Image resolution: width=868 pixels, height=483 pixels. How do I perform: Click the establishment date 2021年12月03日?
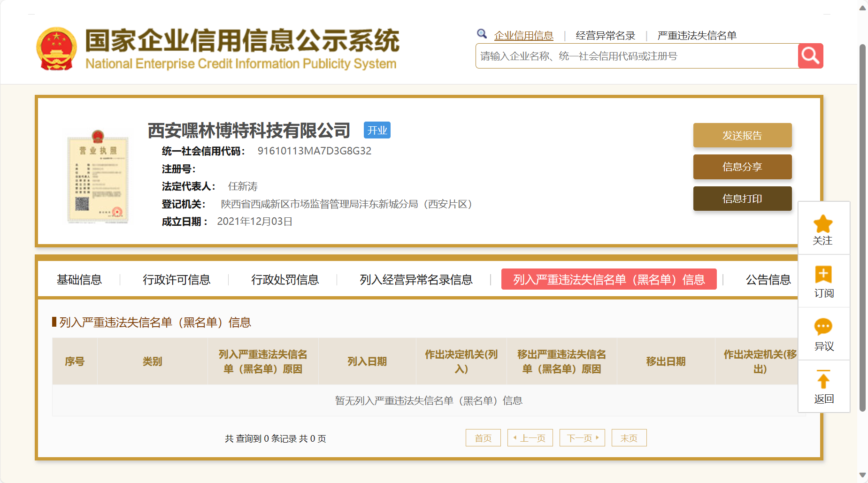(255, 222)
